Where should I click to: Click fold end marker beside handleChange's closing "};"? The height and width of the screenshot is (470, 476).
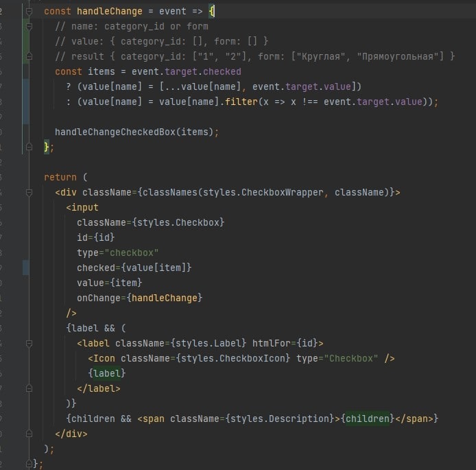click(29, 148)
